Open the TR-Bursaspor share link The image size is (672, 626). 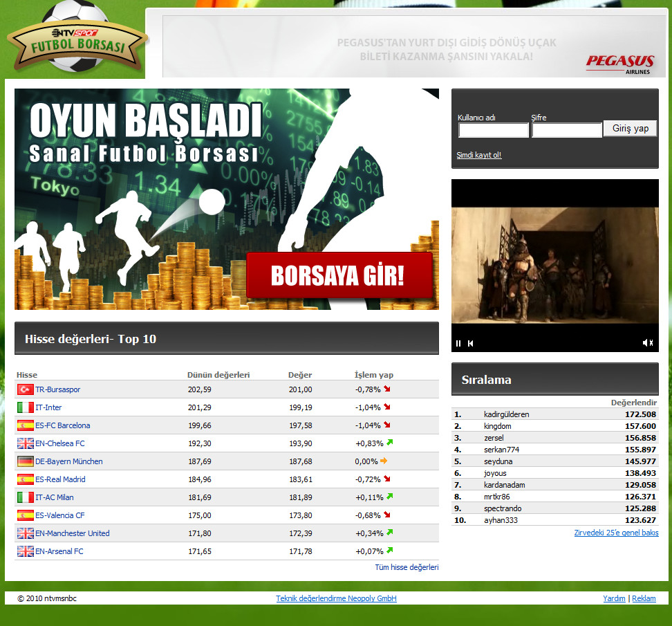(x=57, y=389)
